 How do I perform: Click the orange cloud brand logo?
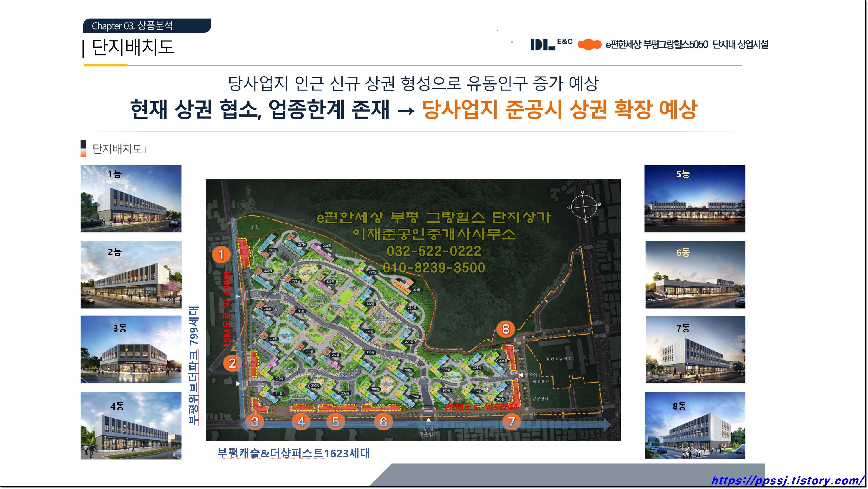coord(589,45)
